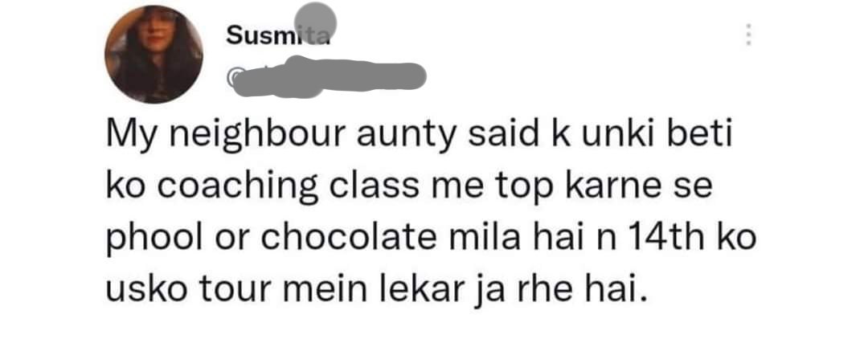868x339 pixels.
Task: Visit the profile via the Susmita display name
Action: pyautogui.click(x=278, y=36)
